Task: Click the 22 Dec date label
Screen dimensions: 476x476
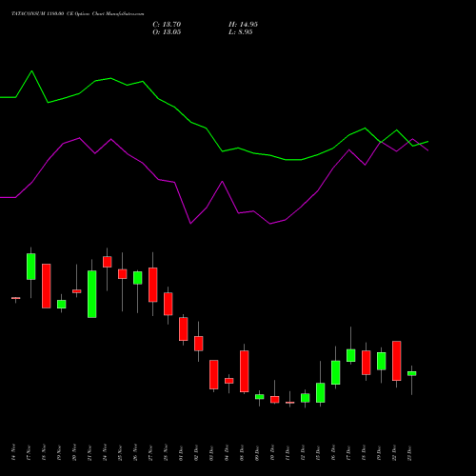Action: click(x=394, y=452)
